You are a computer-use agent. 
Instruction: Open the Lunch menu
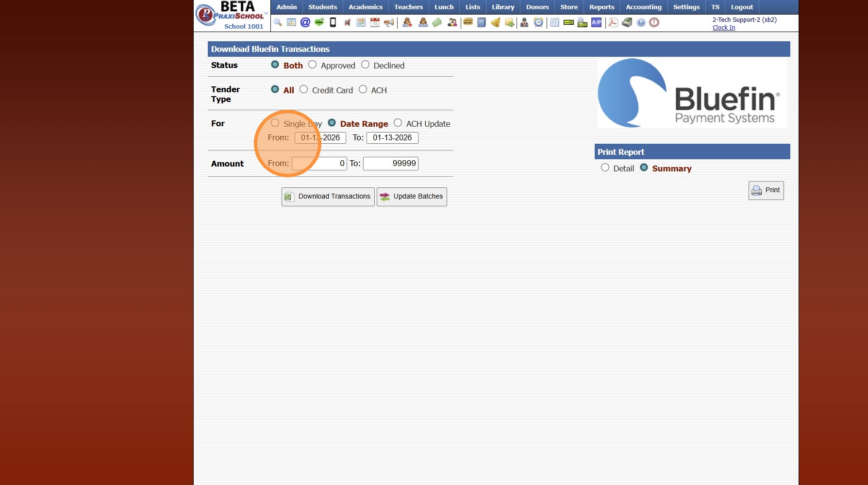click(x=443, y=7)
